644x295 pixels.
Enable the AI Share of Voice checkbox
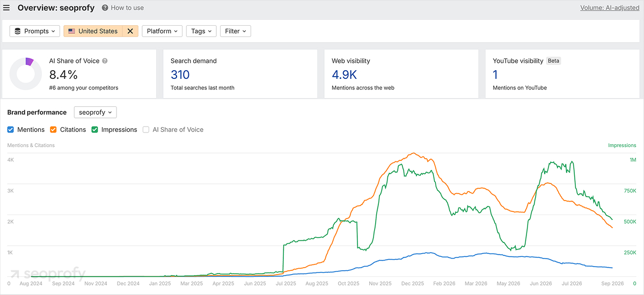(x=146, y=130)
